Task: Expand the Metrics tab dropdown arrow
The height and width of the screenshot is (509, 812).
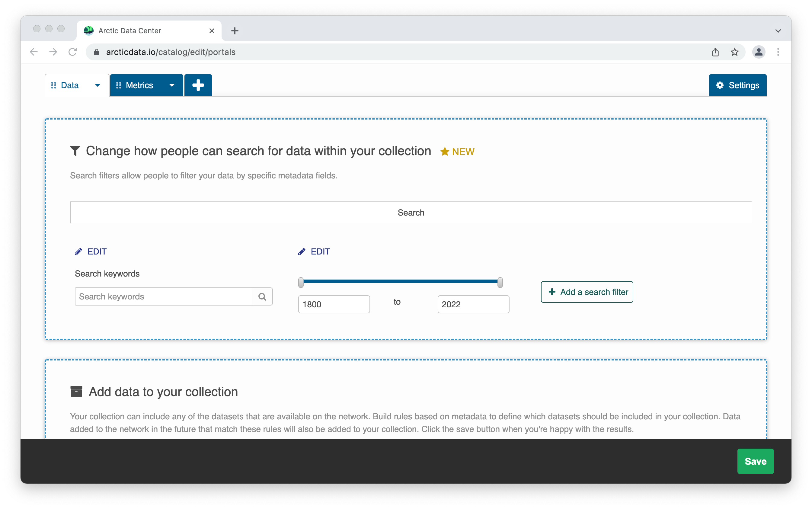Action: coord(172,85)
